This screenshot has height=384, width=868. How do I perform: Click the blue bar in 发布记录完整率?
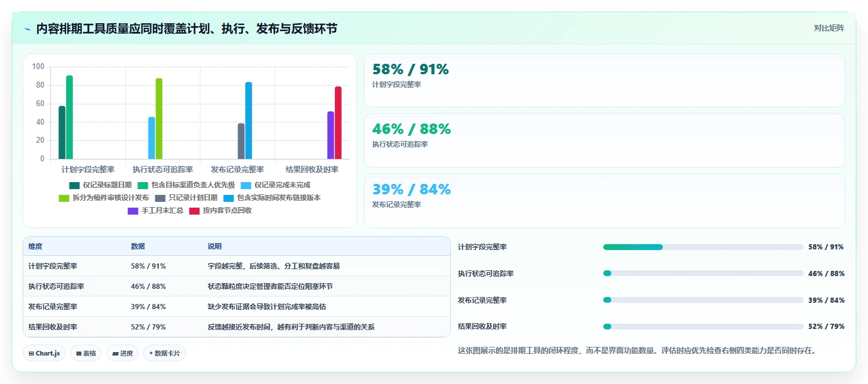pyautogui.click(x=249, y=120)
